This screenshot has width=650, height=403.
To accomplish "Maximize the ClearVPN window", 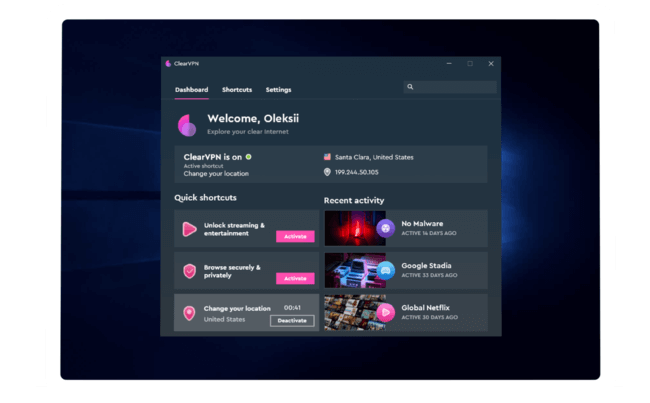I will click(x=470, y=63).
